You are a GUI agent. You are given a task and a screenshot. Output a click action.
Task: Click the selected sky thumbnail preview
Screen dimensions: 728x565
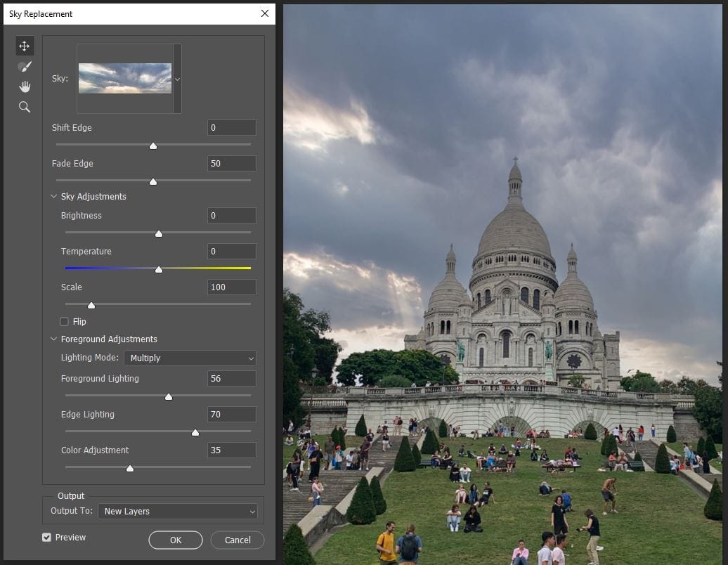pyautogui.click(x=125, y=78)
